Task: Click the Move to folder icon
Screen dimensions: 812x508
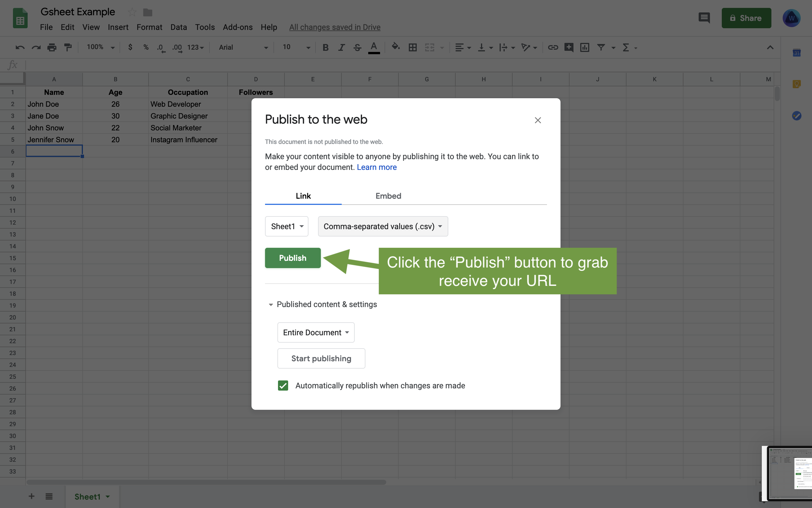Action: pyautogui.click(x=148, y=12)
